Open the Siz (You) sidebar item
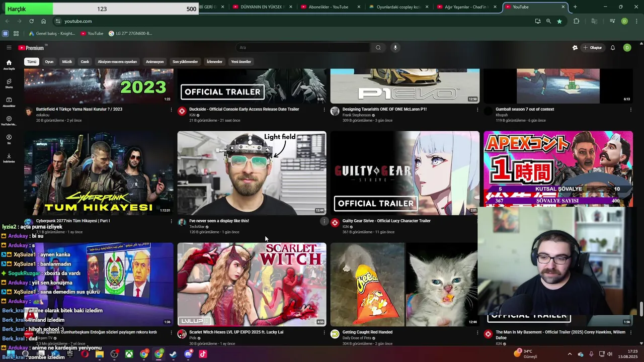Viewport: 644px width, 362px height. pyautogui.click(x=9, y=139)
